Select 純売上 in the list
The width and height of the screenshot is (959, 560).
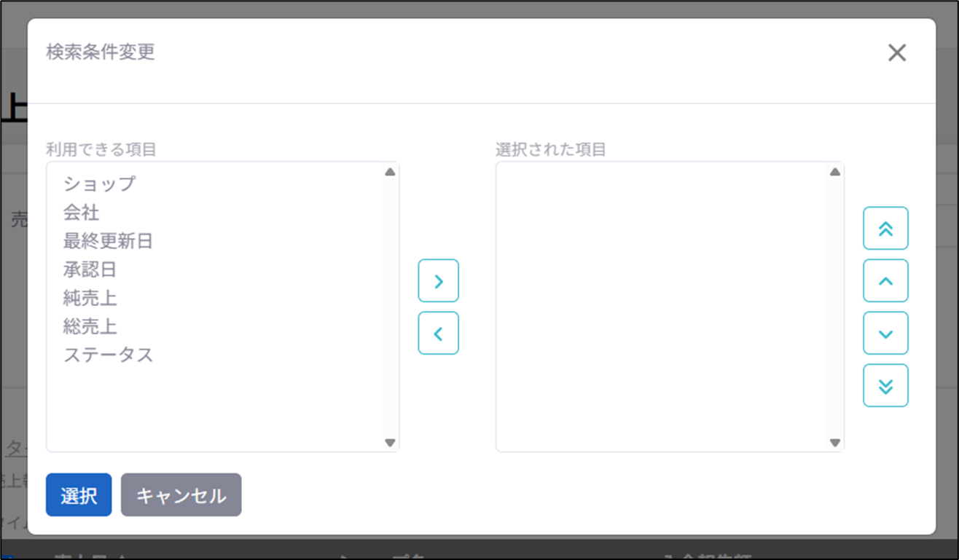90,298
